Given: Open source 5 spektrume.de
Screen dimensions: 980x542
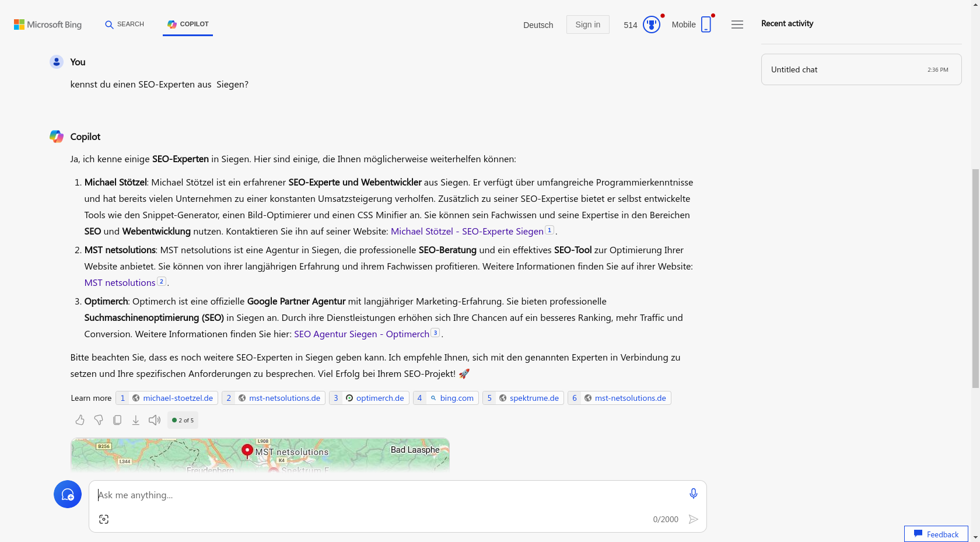Looking at the screenshot, I should (x=523, y=398).
